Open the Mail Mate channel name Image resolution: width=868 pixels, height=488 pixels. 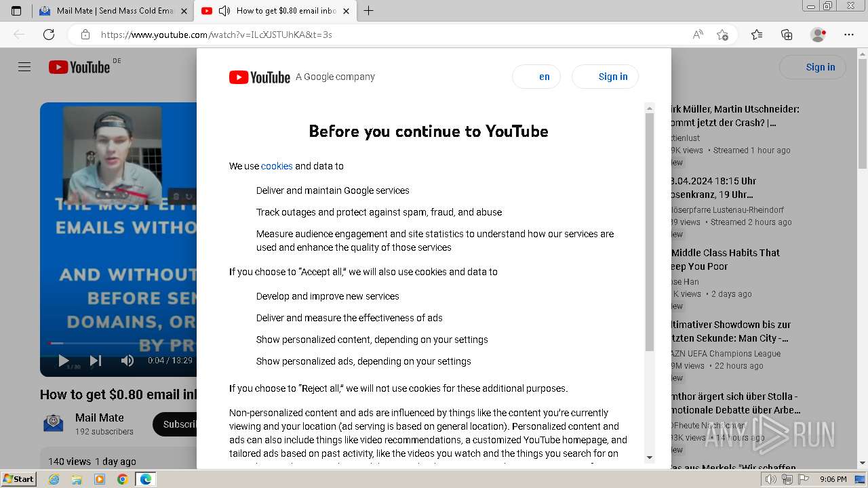coord(100,418)
